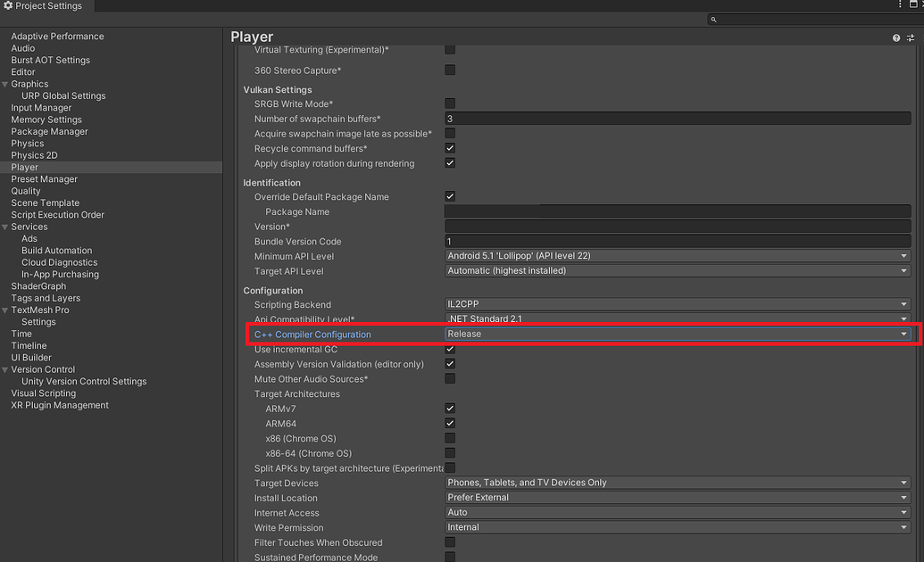The height and width of the screenshot is (562, 924).
Task: Enable the x86 (Chrome OS) architecture
Action: (450, 438)
